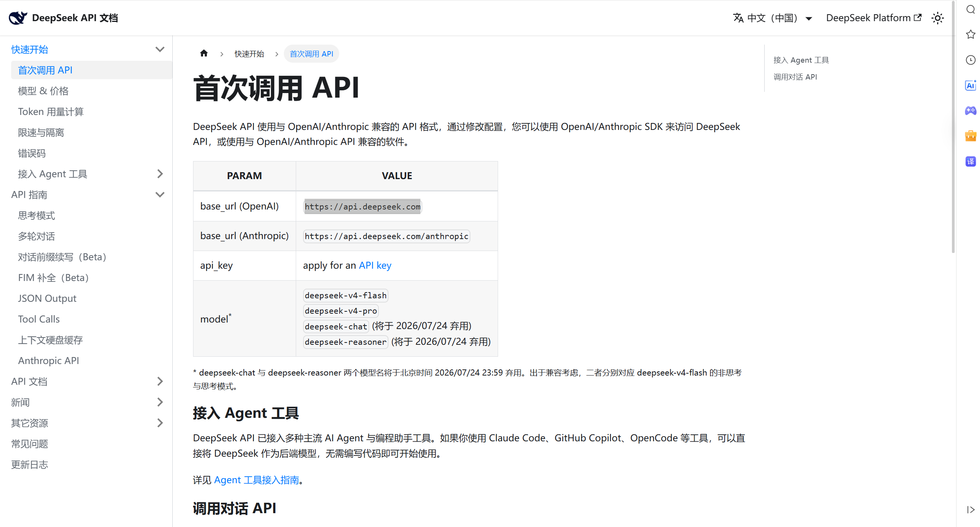This screenshot has width=980, height=527.
Task: Open the browser sidebar AI assistant icon
Action: (x=970, y=85)
